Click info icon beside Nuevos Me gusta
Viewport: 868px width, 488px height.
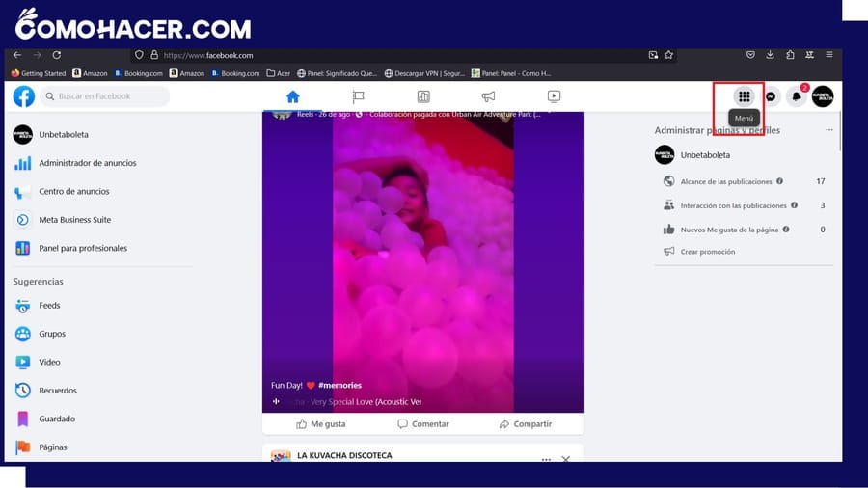click(786, 230)
